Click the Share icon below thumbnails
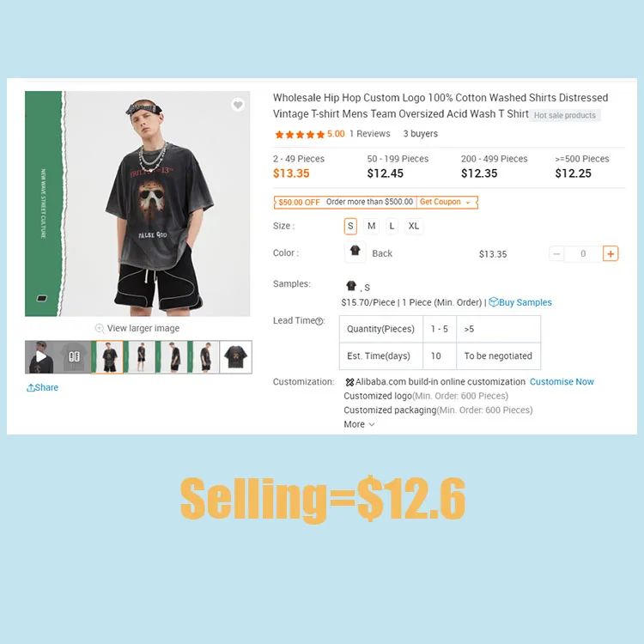This screenshot has height=644, width=644. coord(30,387)
